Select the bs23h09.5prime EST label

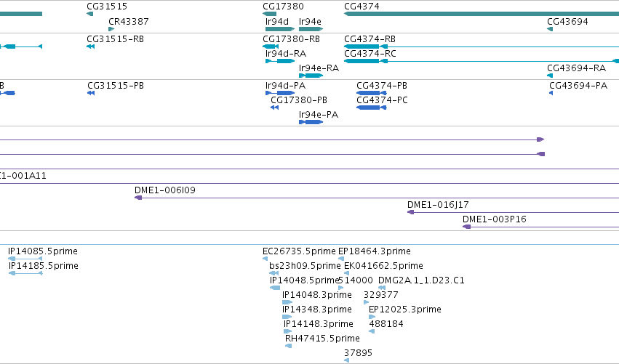[305, 266]
